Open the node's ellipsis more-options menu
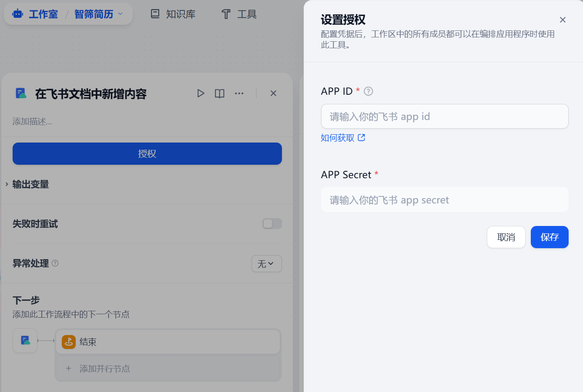Viewport: 583px width, 392px height. coord(239,93)
